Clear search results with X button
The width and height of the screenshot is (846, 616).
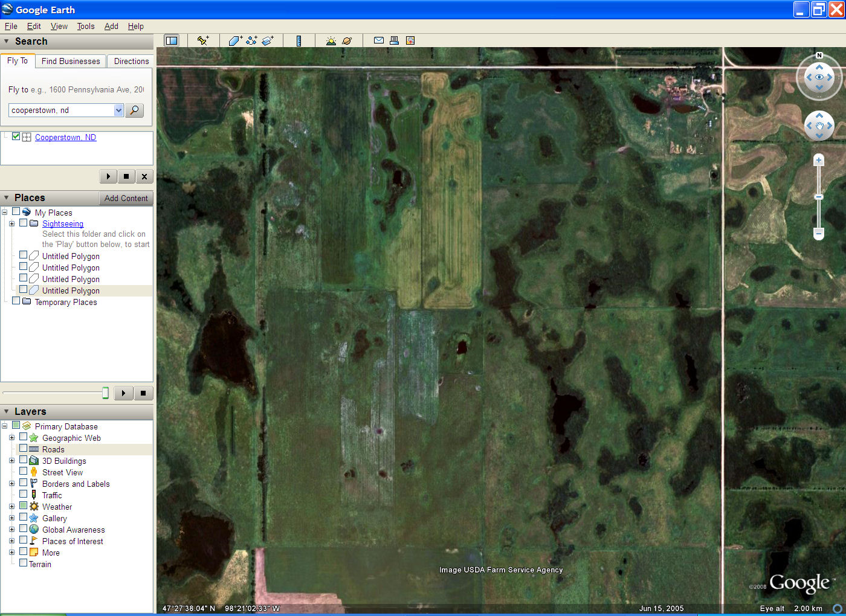tap(144, 176)
